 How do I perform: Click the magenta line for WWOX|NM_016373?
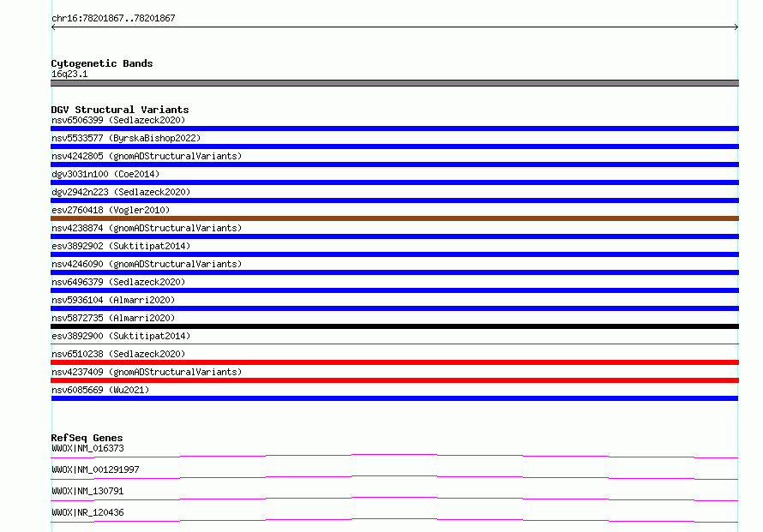click(394, 456)
